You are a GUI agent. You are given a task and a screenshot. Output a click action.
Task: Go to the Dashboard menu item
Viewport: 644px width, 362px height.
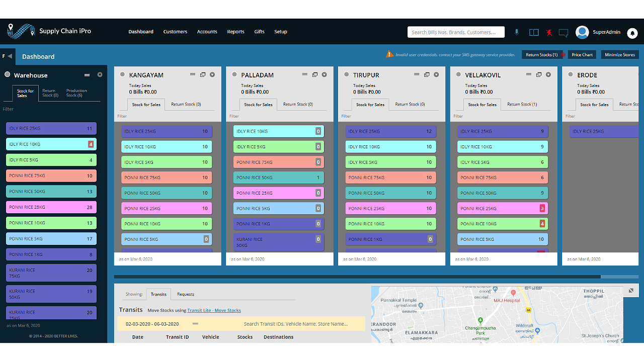(x=141, y=32)
